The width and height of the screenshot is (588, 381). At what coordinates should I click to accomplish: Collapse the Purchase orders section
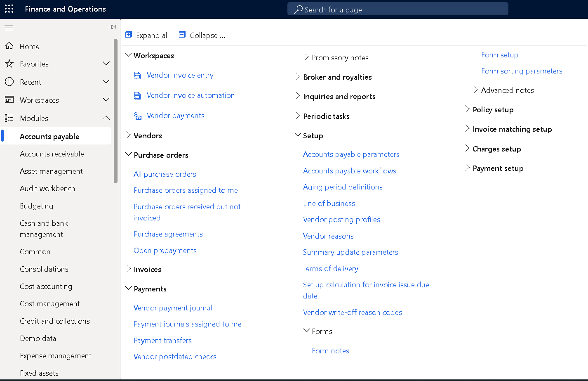coord(128,154)
